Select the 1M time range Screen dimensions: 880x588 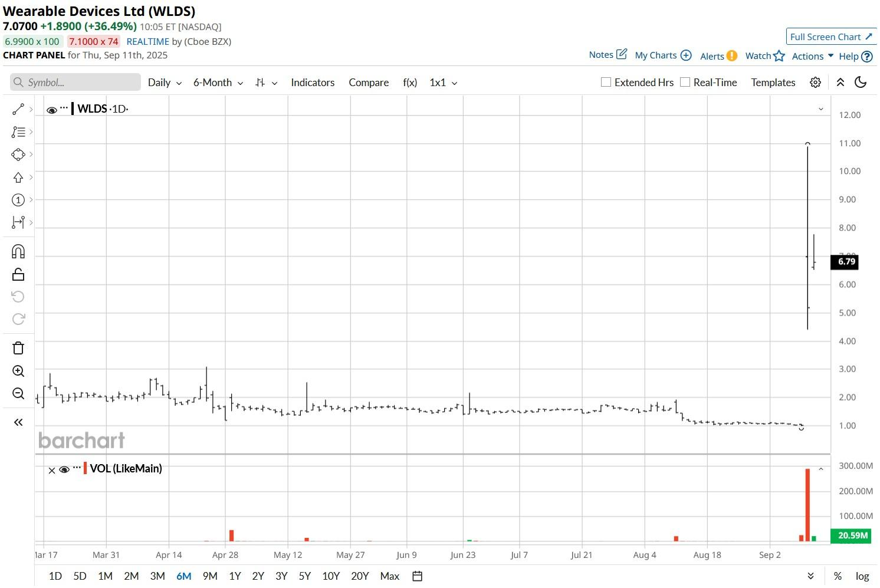(105, 576)
